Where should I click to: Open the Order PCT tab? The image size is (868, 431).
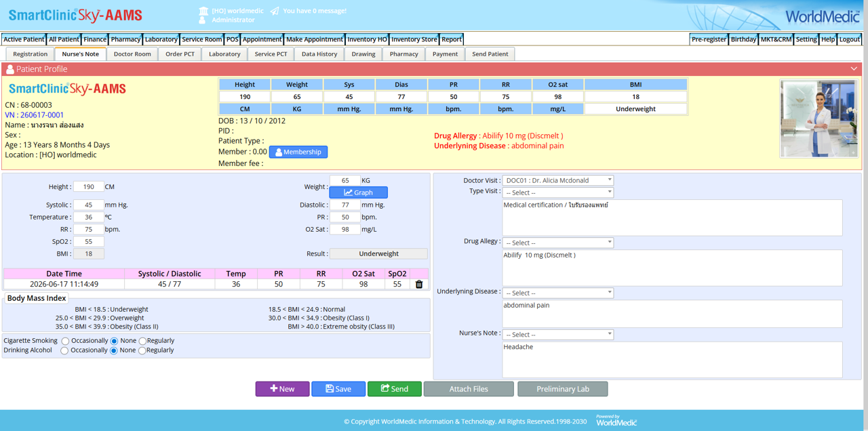[x=180, y=54]
